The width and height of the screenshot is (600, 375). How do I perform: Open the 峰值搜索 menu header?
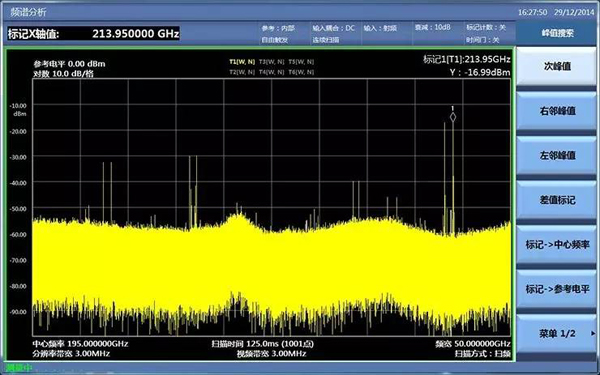pyautogui.click(x=557, y=33)
